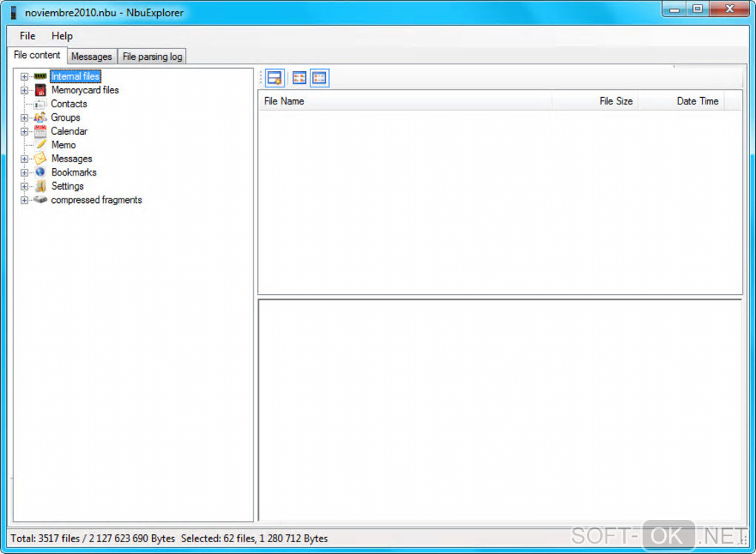
Task: Expand the Memorycard files node
Action: click(24, 90)
